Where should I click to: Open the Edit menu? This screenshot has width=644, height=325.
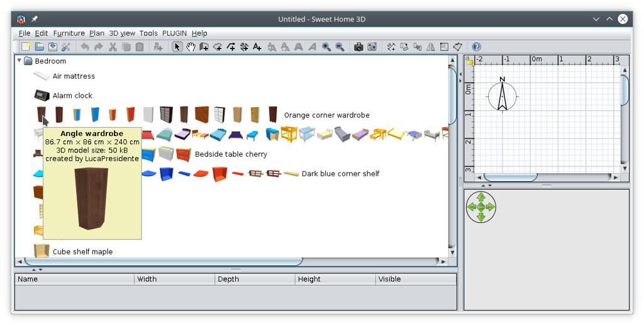41,33
